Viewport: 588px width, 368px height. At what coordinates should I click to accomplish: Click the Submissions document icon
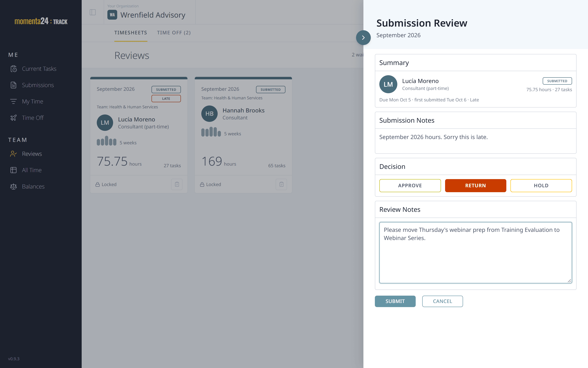(x=14, y=85)
